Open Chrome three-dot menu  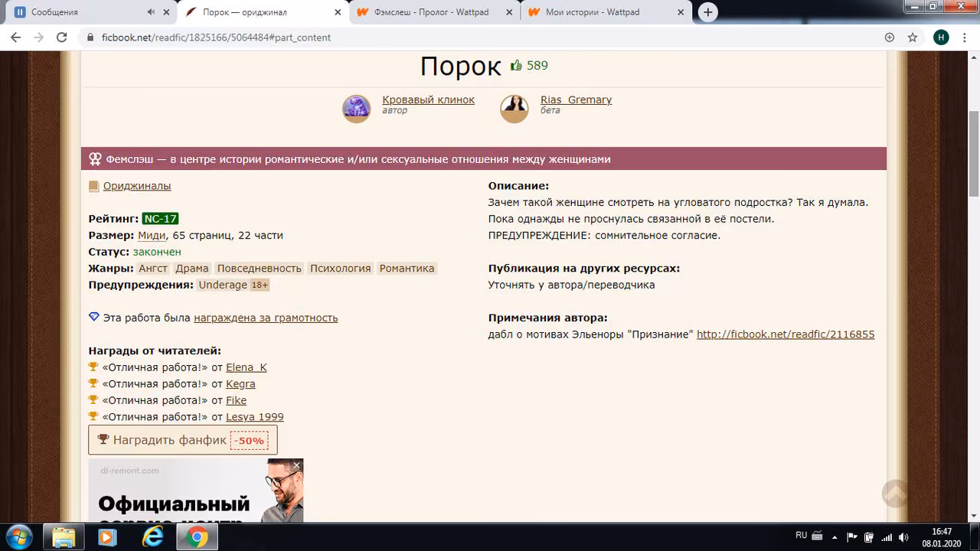(x=964, y=37)
